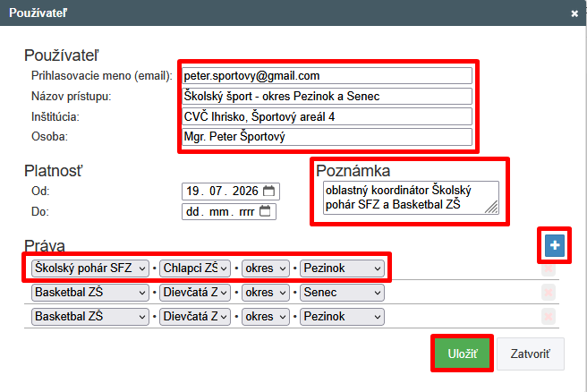Click the Zatvoriť button
Image resolution: width=587 pixels, height=392 pixels.
click(x=531, y=354)
